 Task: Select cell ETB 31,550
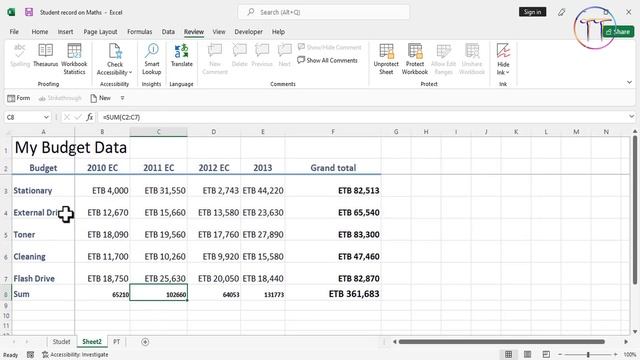pyautogui.click(x=158, y=191)
